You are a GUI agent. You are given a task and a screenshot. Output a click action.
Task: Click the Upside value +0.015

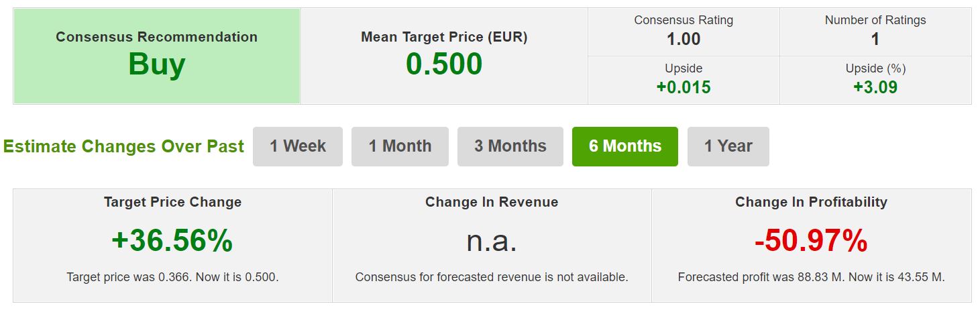(684, 87)
